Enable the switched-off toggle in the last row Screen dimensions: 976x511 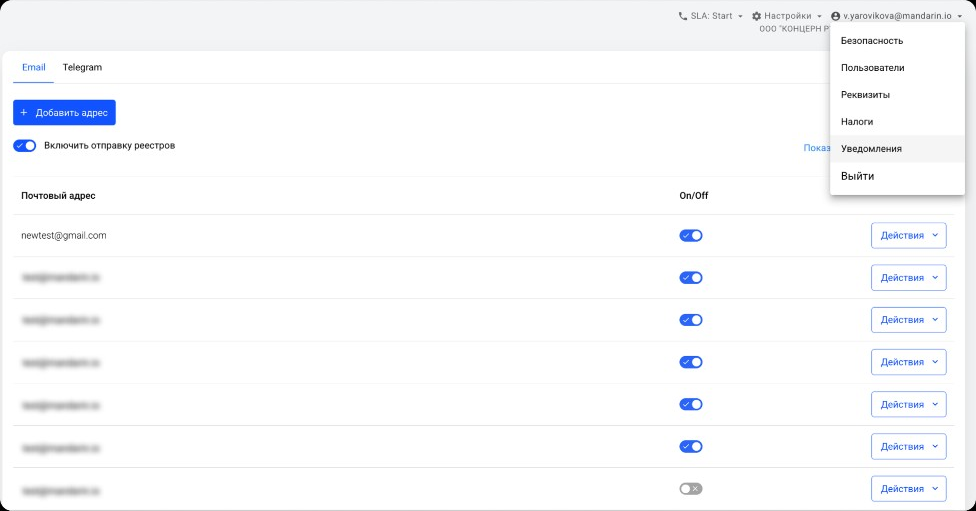[691, 489]
